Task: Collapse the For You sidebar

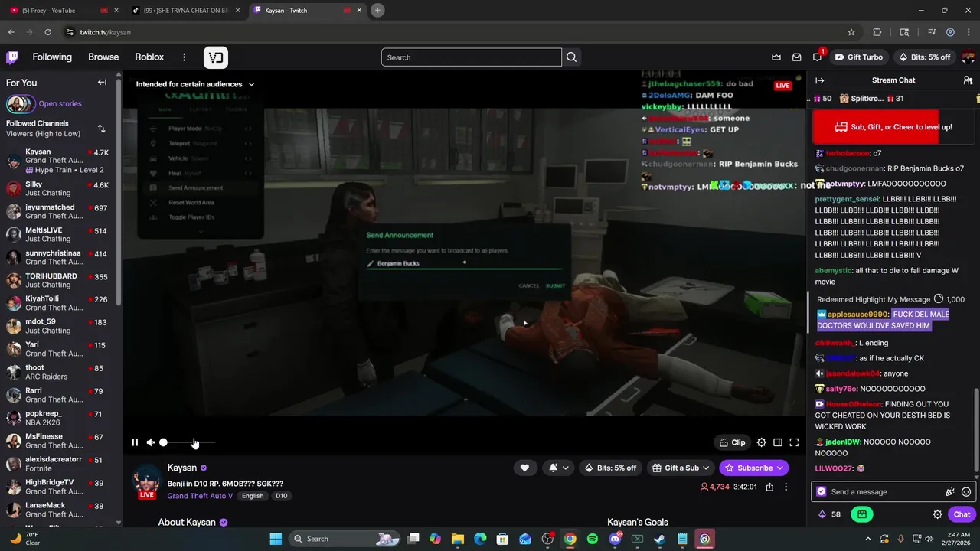Action: [x=102, y=83]
